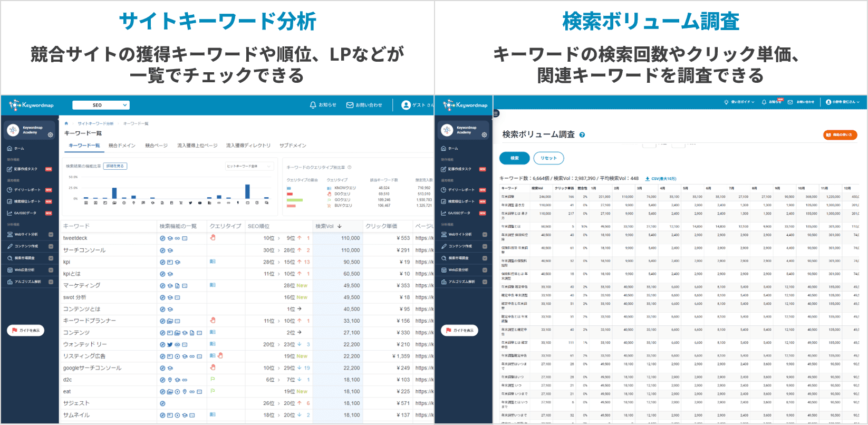Click the breadcrumb home icon

coord(66,123)
